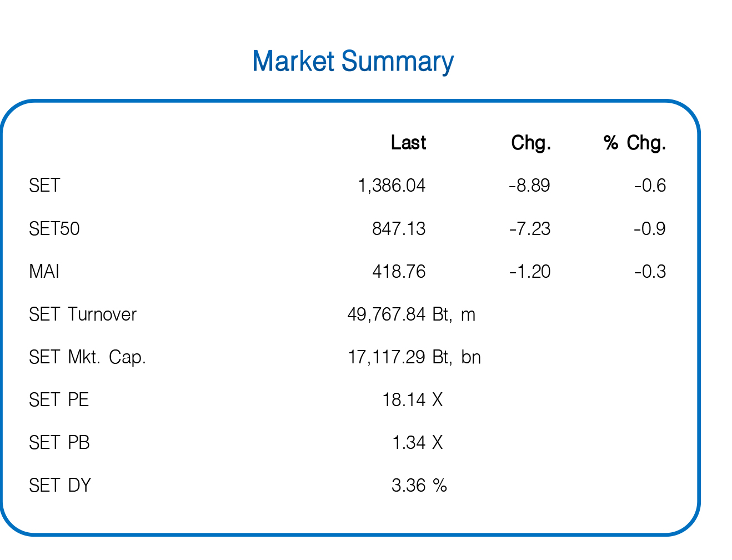
Task: Select the SET50 last value 847.13
Action: point(399,229)
